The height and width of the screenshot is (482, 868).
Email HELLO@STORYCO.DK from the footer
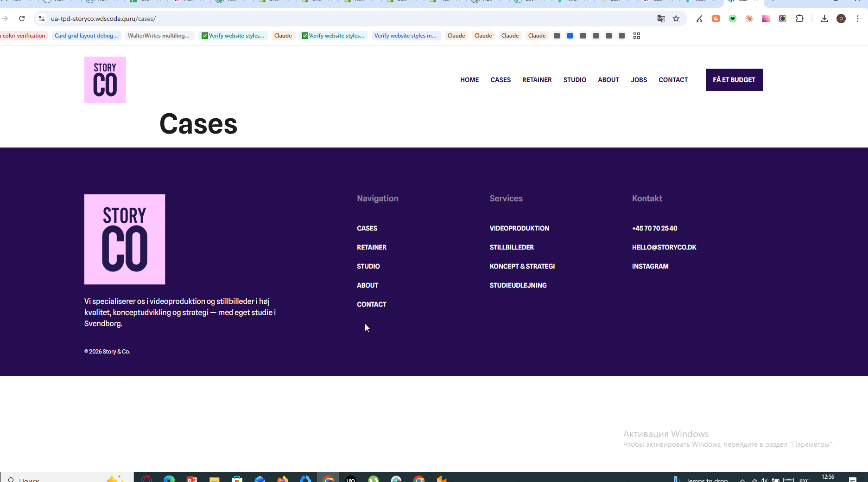tap(664, 247)
